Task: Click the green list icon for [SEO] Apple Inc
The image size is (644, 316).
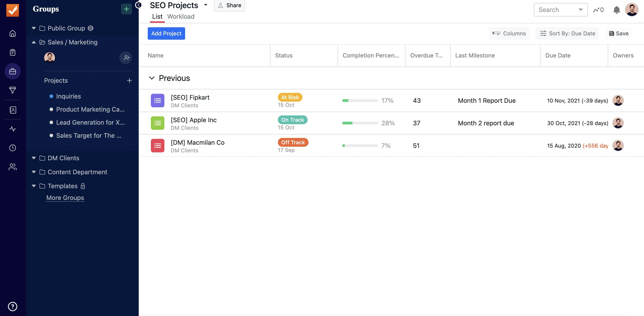Action: (x=157, y=123)
